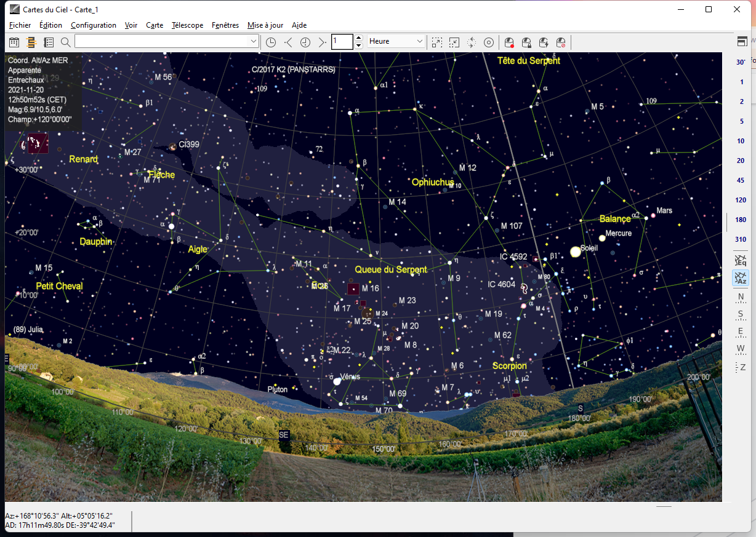Screen dimensions: 756x537
Task: Set field of view to 5 degrees
Action: click(741, 121)
